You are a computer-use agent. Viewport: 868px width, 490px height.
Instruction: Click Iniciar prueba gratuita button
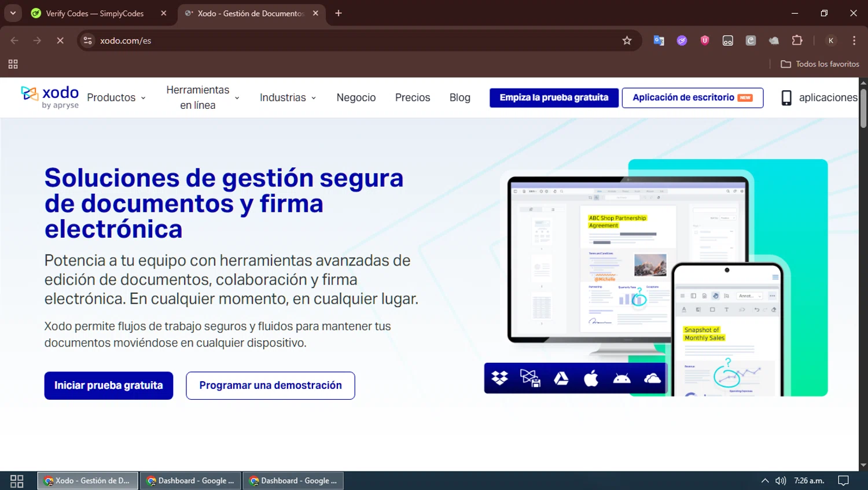coord(109,385)
